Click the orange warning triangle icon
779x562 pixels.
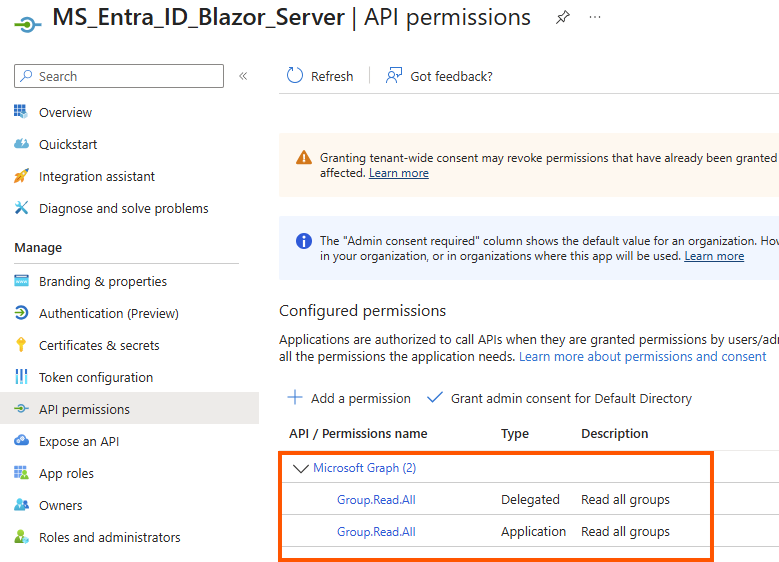(304, 158)
